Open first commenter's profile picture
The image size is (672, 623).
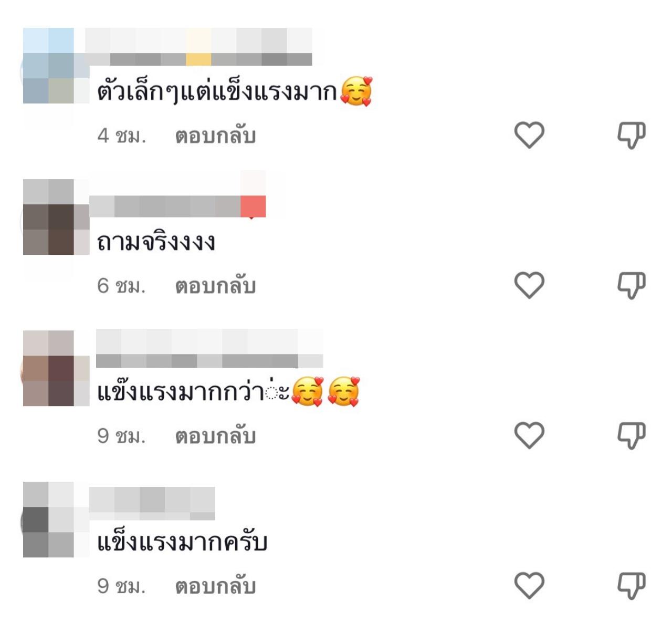tap(48, 66)
